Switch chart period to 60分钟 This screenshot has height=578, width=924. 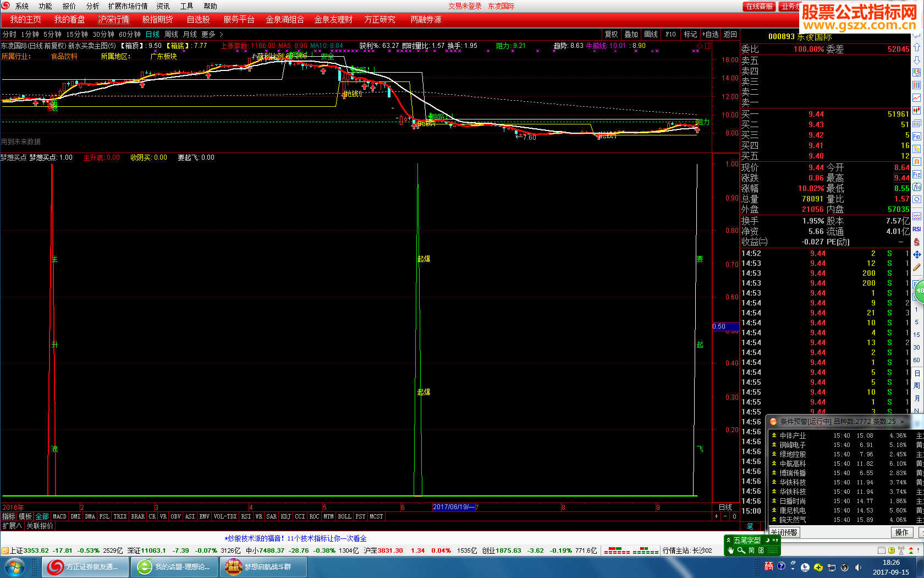click(x=130, y=34)
